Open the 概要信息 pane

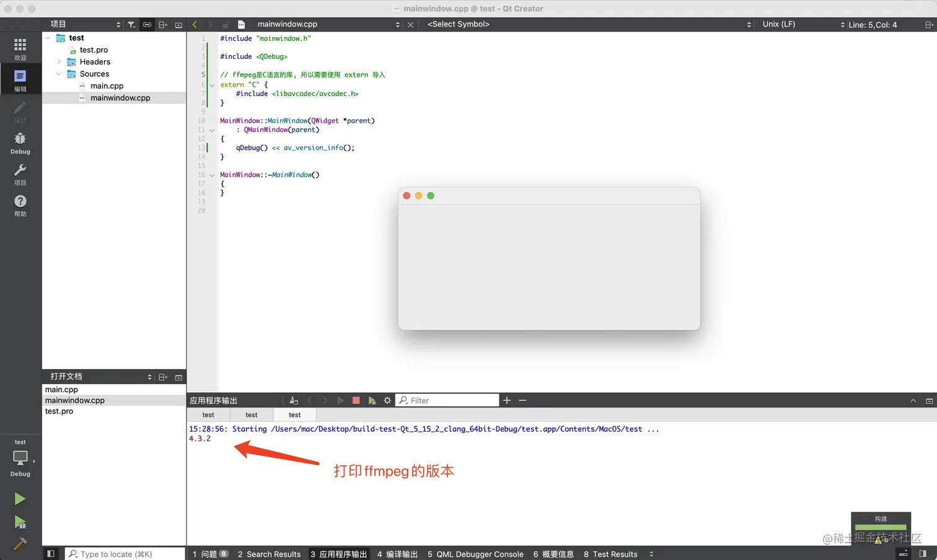(553, 554)
